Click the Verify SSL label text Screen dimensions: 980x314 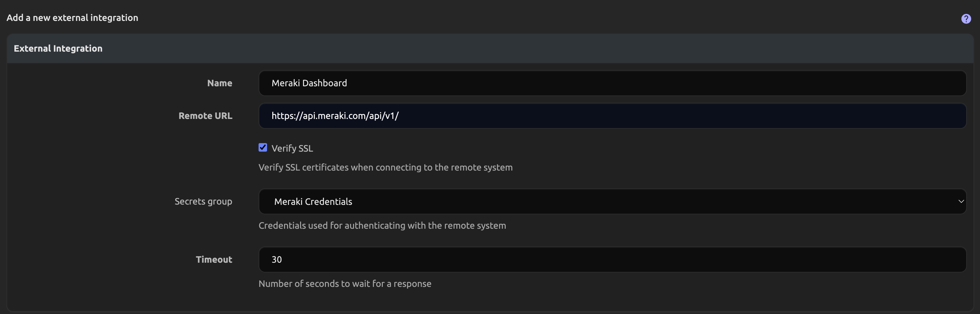click(292, 148)
